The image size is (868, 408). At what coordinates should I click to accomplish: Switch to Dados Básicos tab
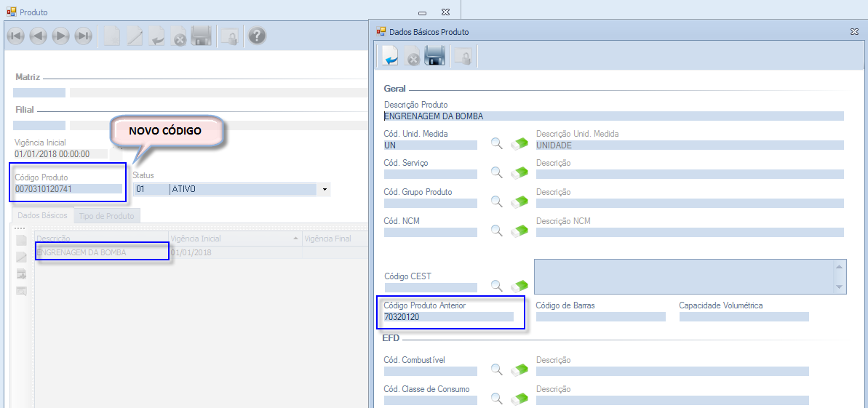pyautogui.click(x=43, y=215)
